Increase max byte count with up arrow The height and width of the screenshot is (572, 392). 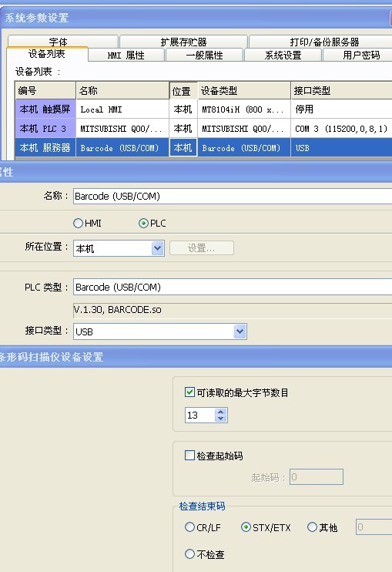[221, 412]
